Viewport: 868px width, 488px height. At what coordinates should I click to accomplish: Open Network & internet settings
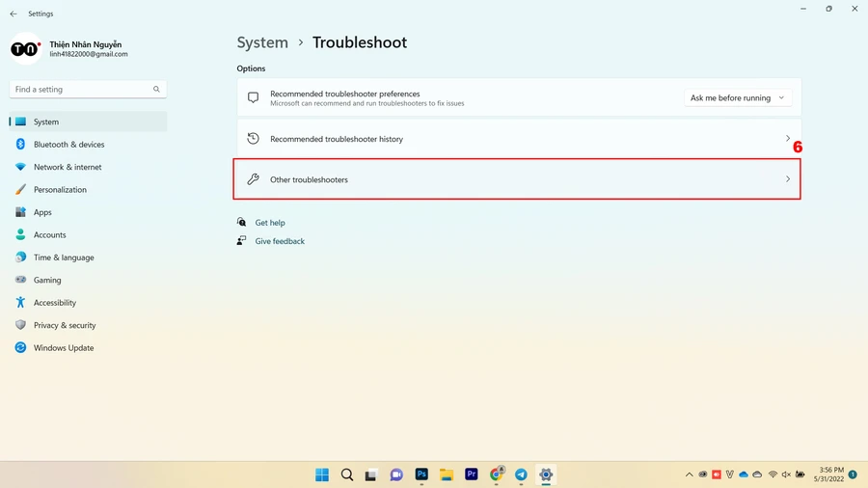(88, 167)
